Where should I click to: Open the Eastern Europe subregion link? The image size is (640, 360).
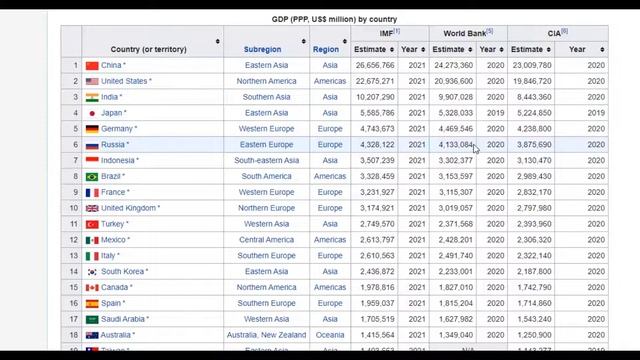click(x=267, y=144)
